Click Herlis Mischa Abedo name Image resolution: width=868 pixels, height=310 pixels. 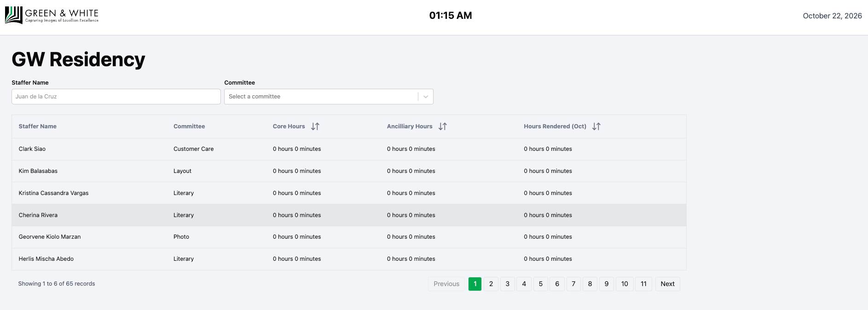pyautogui.click(x=46, y=259)
